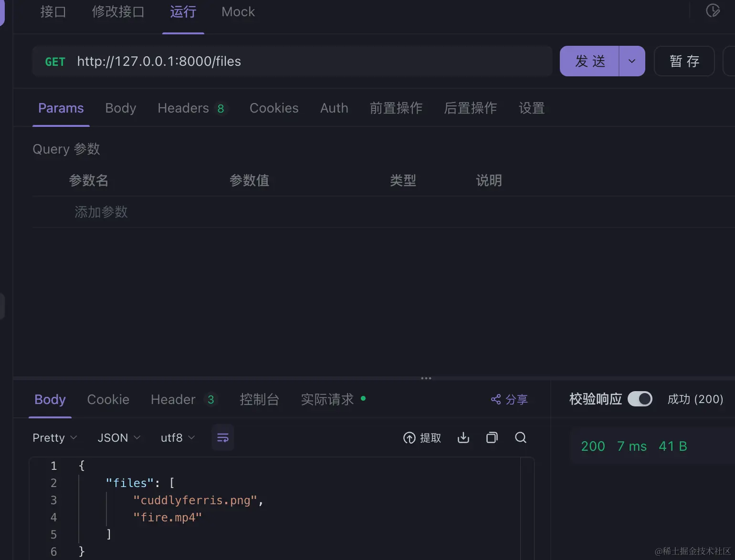
Task: Click the 说明 column header
Action: pos(489,180)
